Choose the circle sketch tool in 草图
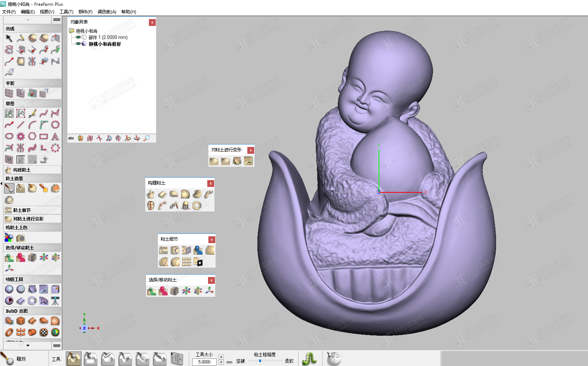Screen dimensions: 588x366 coord(55,125)
